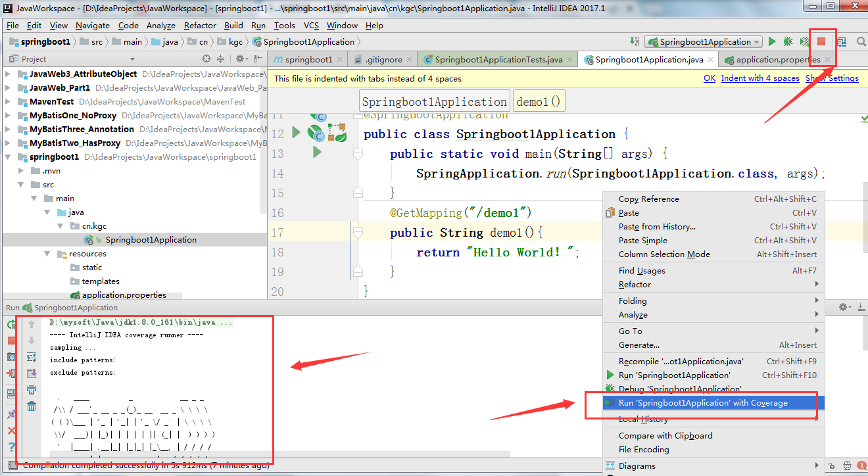Clear all console output with trash icon
The width and height of the screenshot is (868, 476).
31,406
